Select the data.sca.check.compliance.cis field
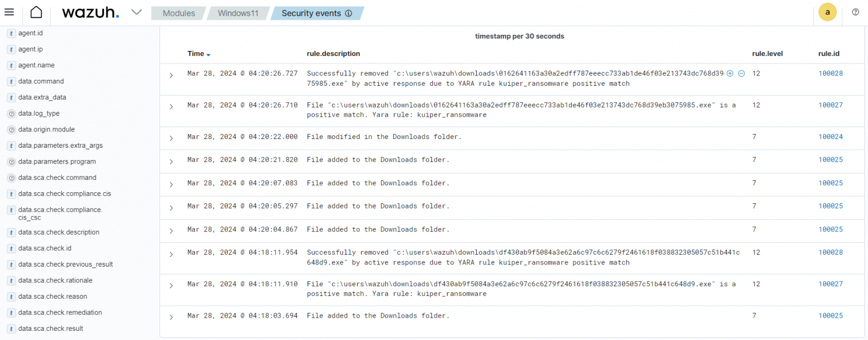868x340 pixels. click(65, 194)
